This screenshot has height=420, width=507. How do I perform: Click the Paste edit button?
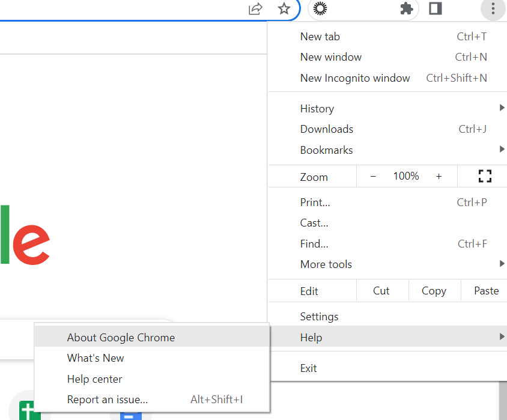485,291
